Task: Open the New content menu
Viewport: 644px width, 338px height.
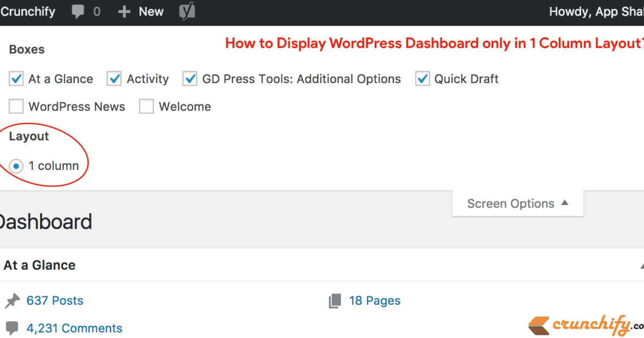Action: point(141,12)
